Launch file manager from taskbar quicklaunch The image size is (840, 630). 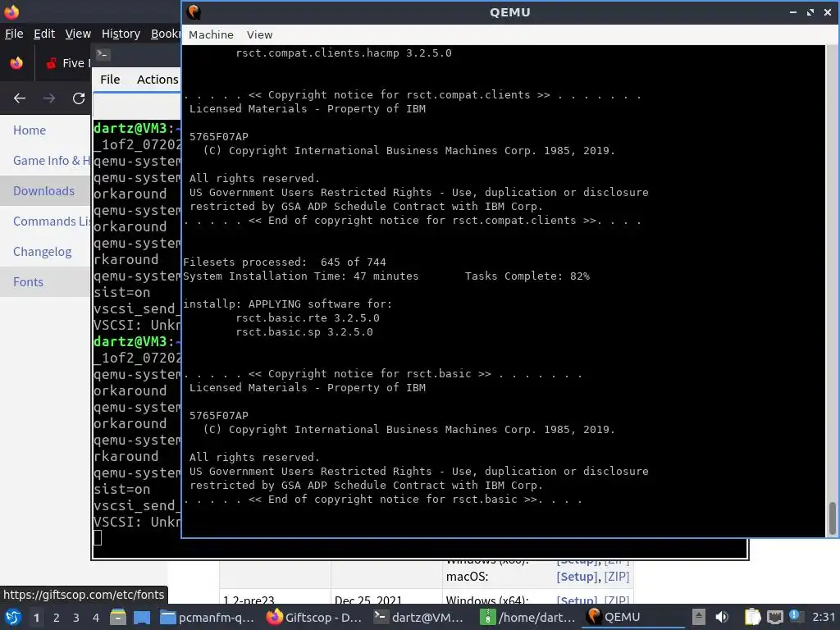click(x=118, y=618)
